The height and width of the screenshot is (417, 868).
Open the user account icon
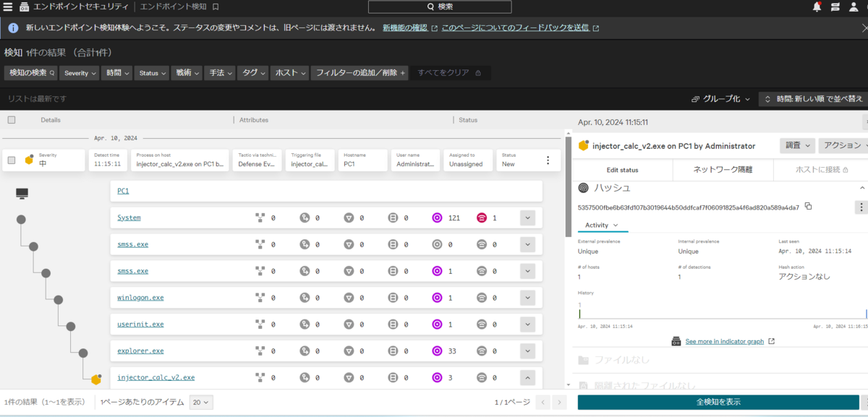[x=854, y=7]
